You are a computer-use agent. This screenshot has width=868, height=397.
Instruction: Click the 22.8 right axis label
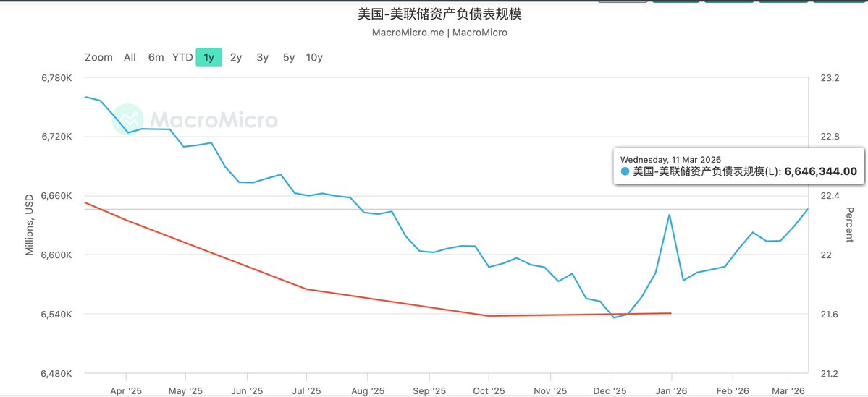[x=830, y=137]
